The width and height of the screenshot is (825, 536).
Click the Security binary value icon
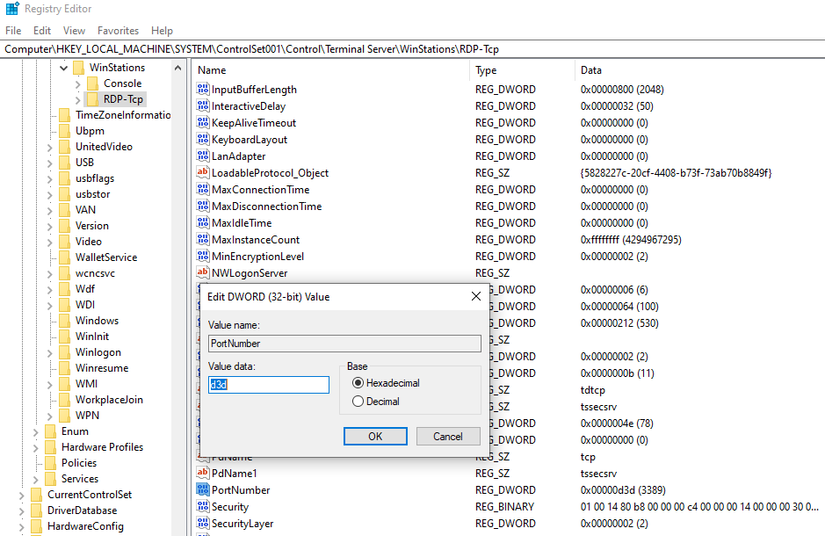pyautogui.click(x=203, y=507)
